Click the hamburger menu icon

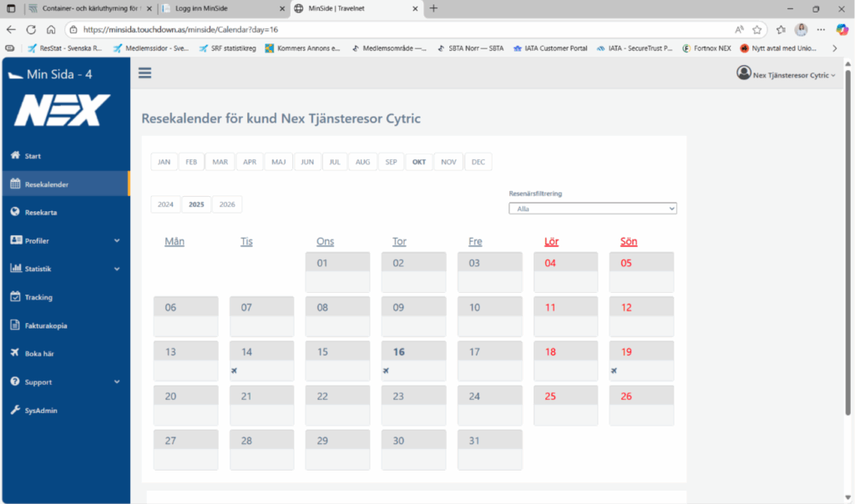pyautogui.click(x=145, y=73)
